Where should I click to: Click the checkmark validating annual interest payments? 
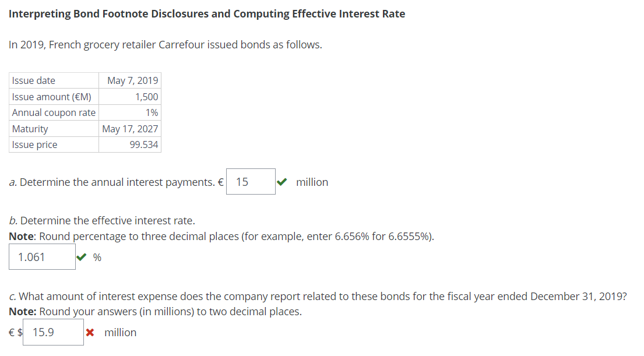(283, 181)
